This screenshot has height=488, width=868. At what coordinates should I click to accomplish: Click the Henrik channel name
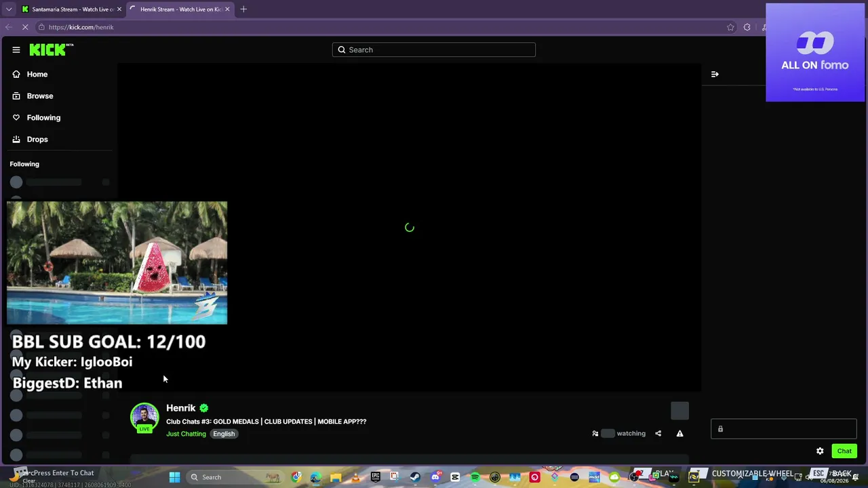(x=180, y=408)
